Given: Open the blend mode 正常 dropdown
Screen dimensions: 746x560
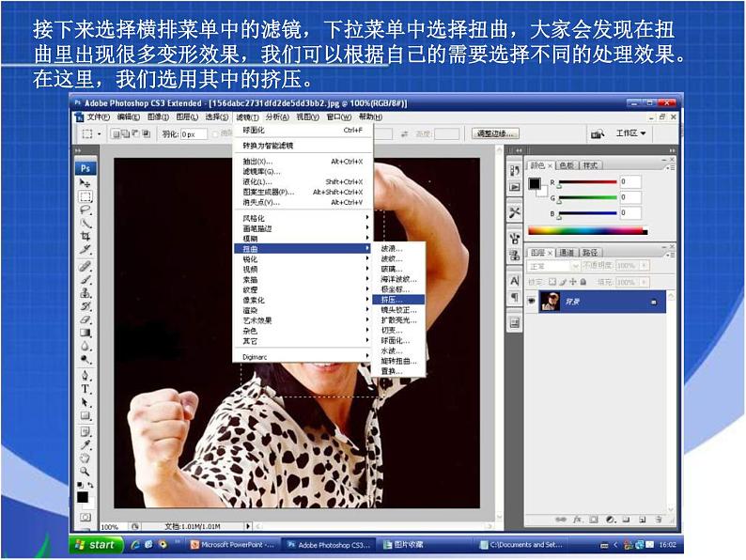Looking at the screenshot, I should 553,266.
